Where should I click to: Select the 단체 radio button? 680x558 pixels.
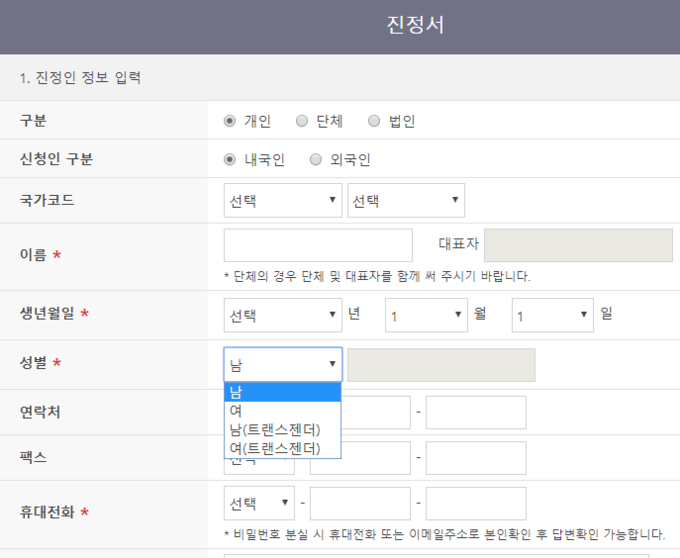tap(302, 121)
